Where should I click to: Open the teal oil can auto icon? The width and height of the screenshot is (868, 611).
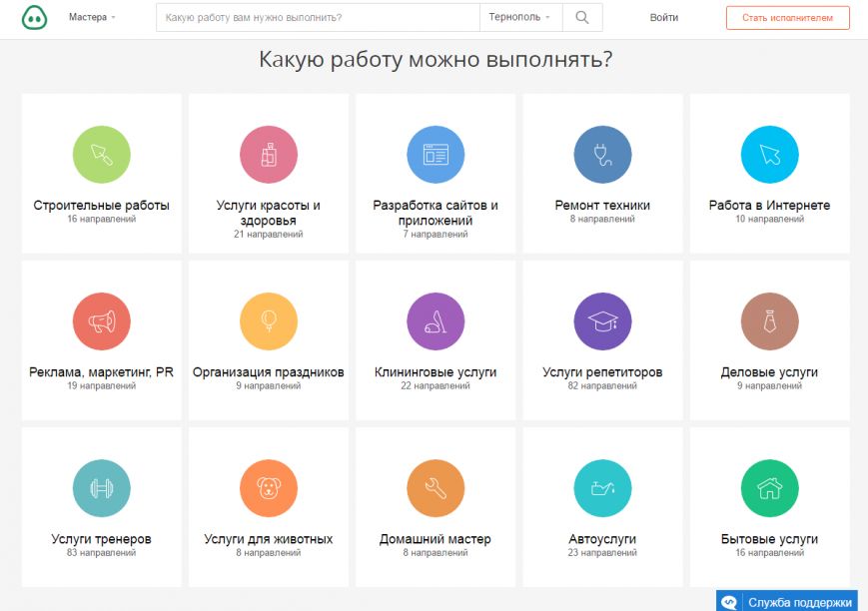coord(602,488)
